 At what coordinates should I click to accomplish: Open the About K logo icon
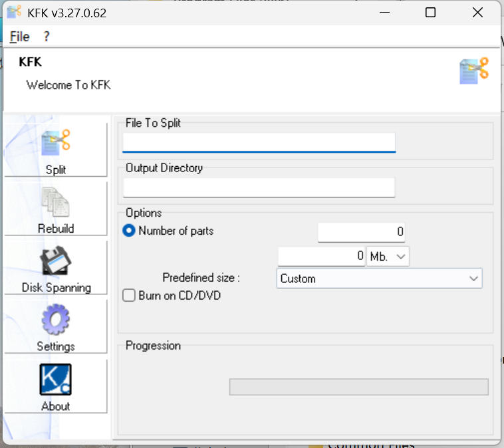[x=56, y=380]
